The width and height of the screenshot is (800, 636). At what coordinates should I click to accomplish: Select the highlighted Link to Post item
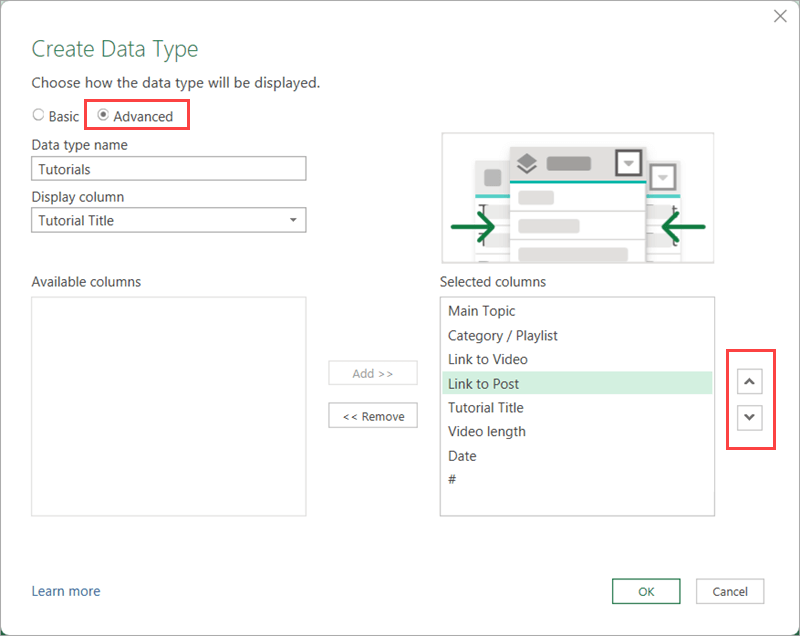tap(484, 383)
